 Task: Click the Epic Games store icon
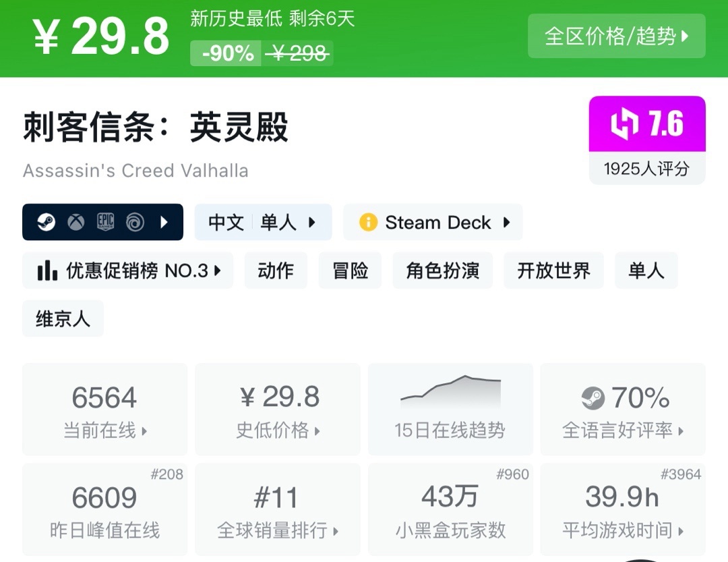(x=105, y=222)
